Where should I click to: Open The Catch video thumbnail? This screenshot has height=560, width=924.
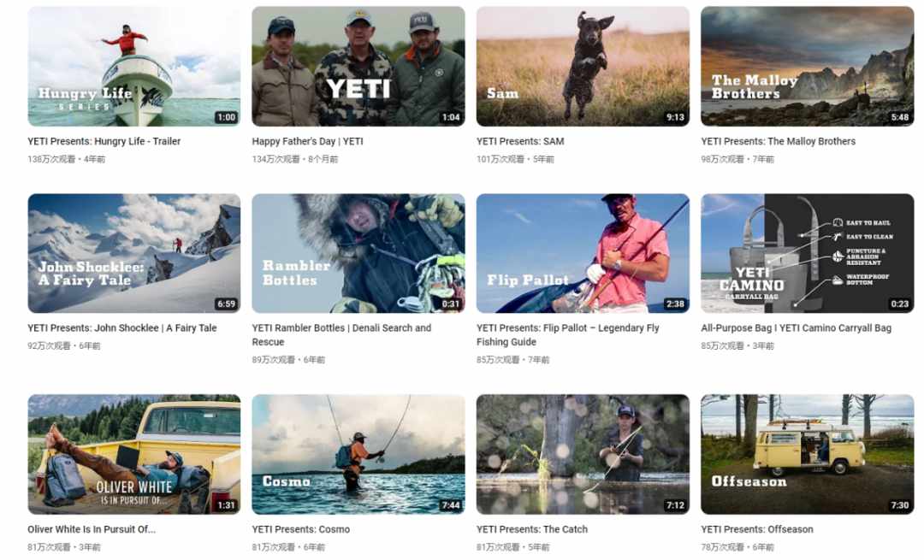point(583,454)
